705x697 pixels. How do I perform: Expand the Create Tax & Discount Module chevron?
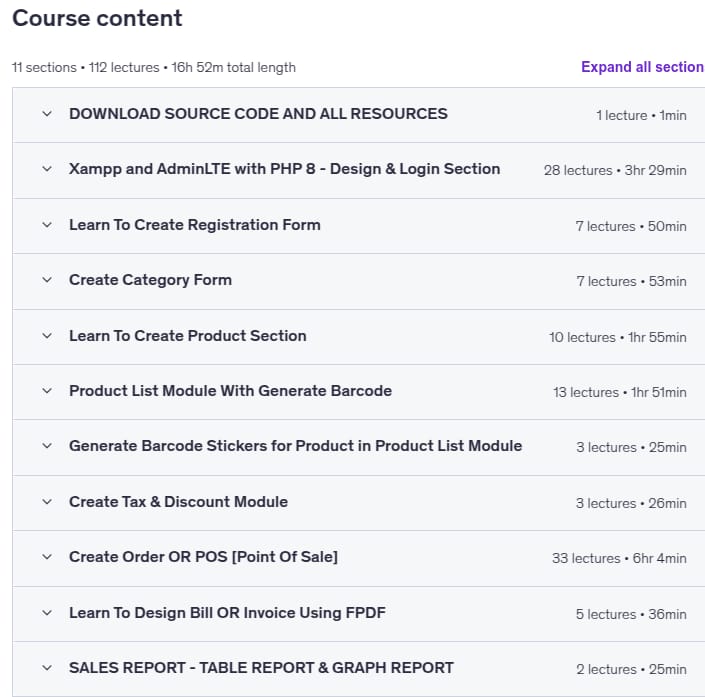47,502
